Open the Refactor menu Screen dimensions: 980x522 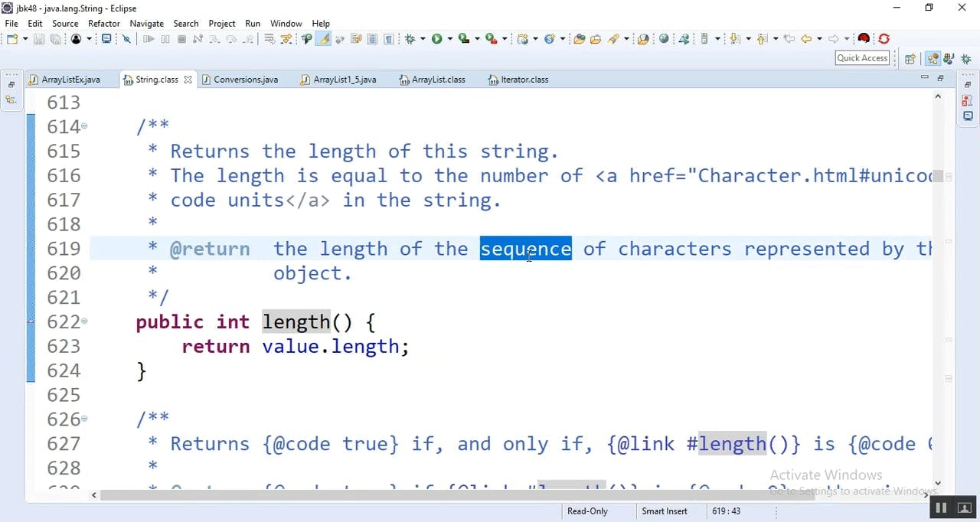[x=103, y=24]
